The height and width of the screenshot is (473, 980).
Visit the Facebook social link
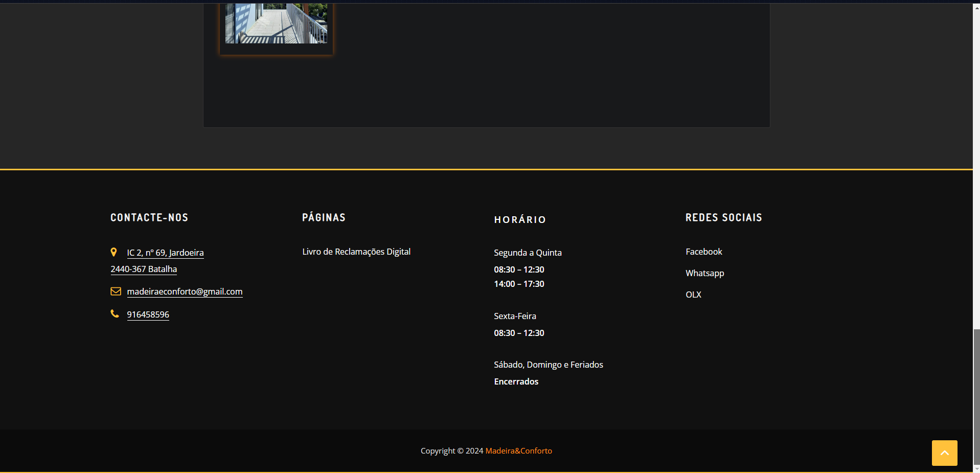tap(703, 252)
